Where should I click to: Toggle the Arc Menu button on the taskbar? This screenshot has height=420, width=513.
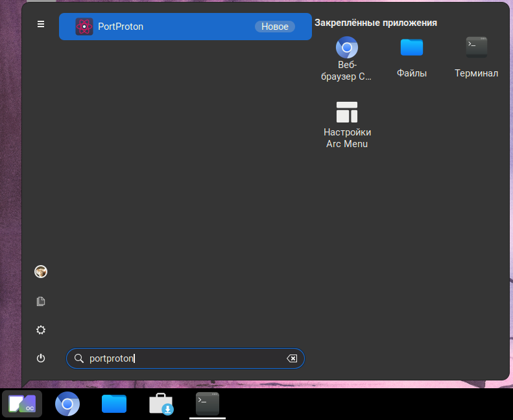pos(22,404)
